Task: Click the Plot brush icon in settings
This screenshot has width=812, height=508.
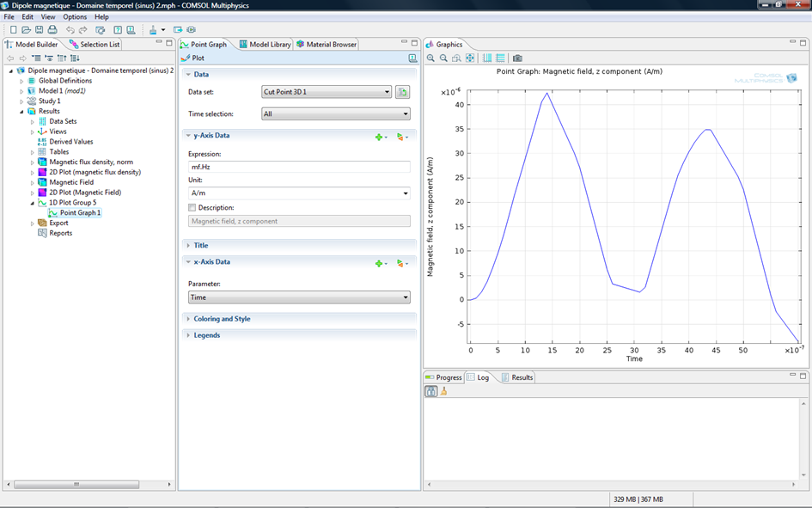Action: click(186, 58)
